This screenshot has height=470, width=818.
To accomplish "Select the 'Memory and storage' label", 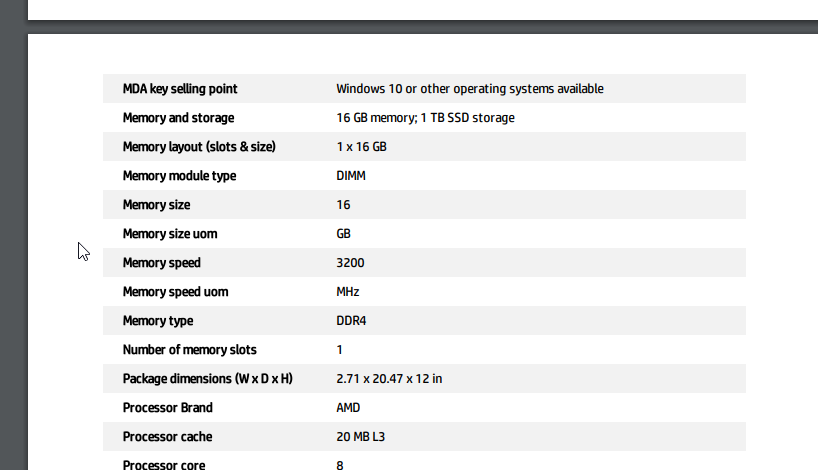I will coord(178,118).
